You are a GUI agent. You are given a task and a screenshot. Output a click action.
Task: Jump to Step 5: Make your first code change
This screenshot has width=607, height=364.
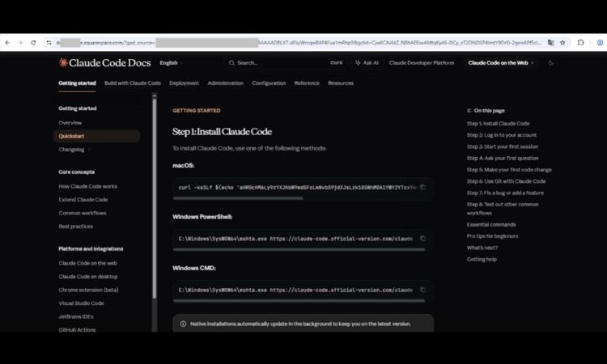[x=509, y=170]
